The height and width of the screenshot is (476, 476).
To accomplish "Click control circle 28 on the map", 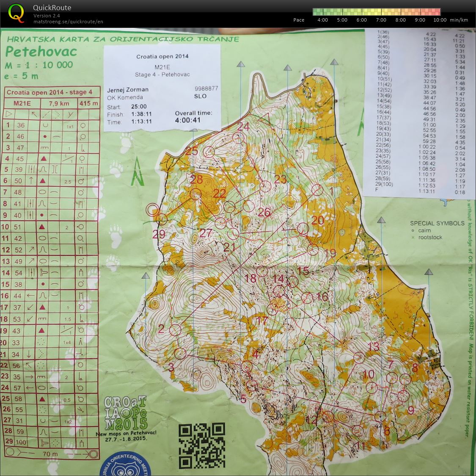I will click(x=195, y=194).
